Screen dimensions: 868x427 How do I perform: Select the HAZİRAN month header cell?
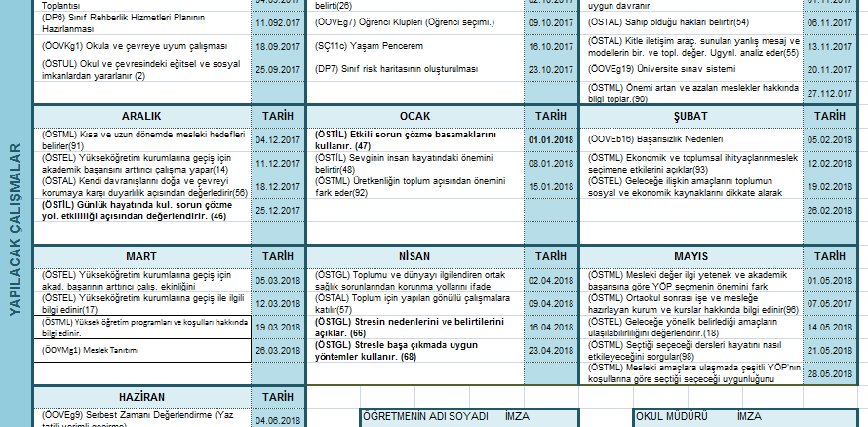pyautogui.click(x=141, y=397)
